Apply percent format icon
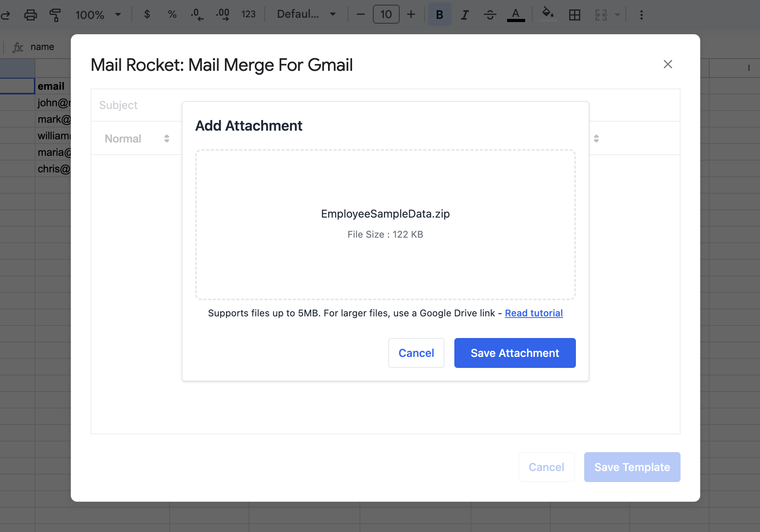Image resolution: width=760 pixels, height=532 pixels. 172,15
